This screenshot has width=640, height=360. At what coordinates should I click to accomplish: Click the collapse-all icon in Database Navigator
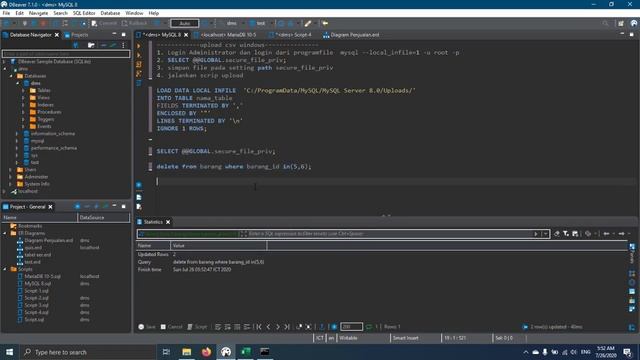[103, 45]
